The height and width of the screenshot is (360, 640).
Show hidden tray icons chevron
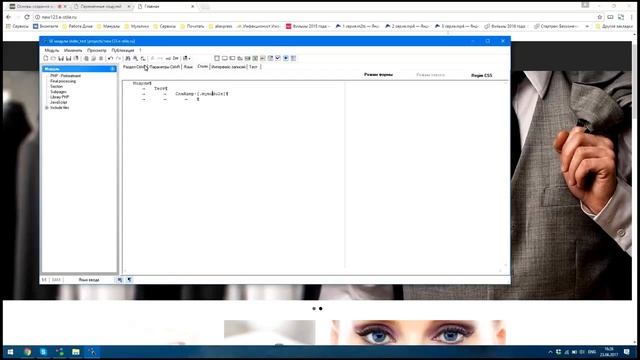(550, 352)
